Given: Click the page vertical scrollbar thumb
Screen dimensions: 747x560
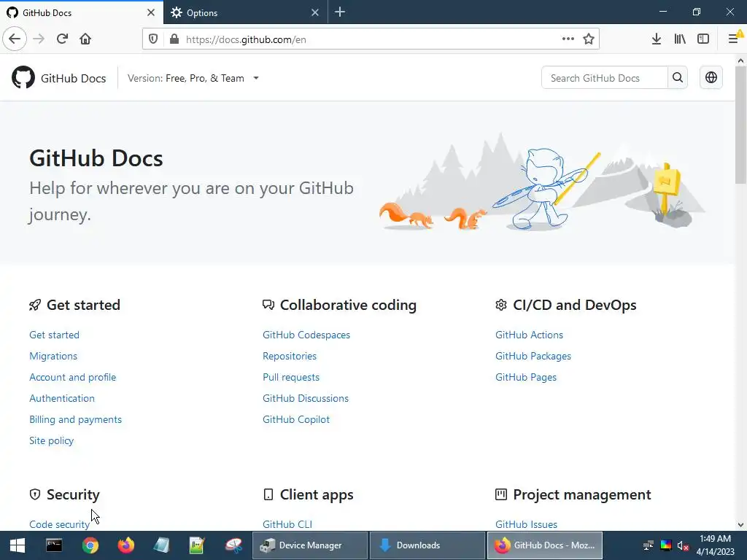Looking at the screenshot, I should click(740, 125).
